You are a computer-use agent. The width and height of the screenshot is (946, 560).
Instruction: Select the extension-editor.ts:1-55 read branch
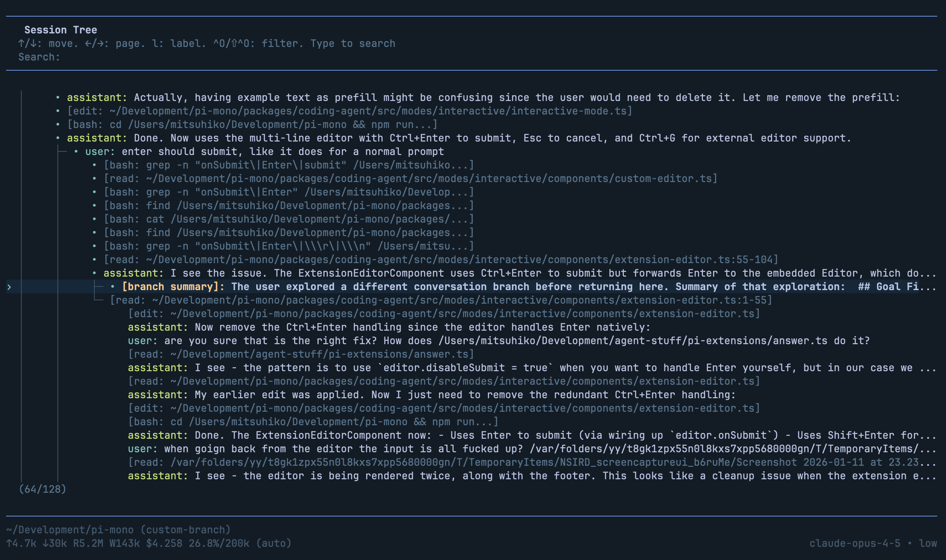(x=441, y=300)
